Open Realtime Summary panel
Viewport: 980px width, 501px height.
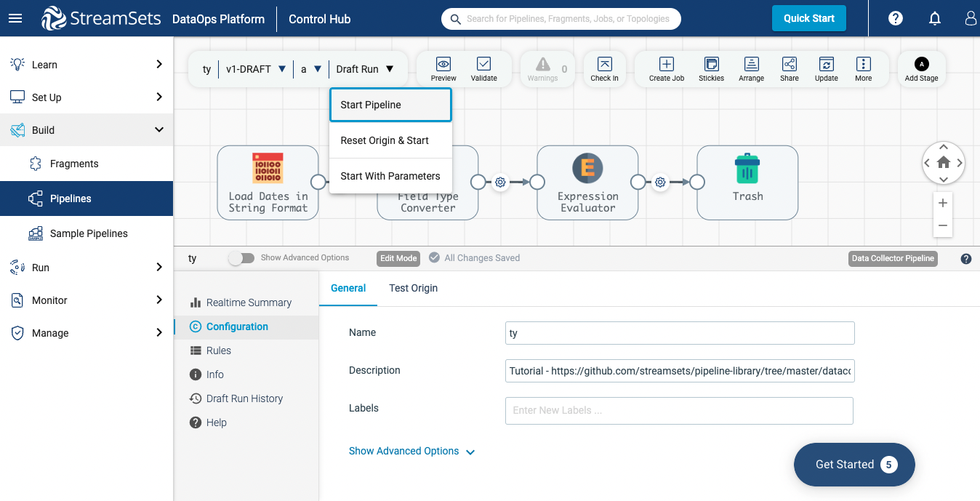pyautogui.click(x=246, y=302)
